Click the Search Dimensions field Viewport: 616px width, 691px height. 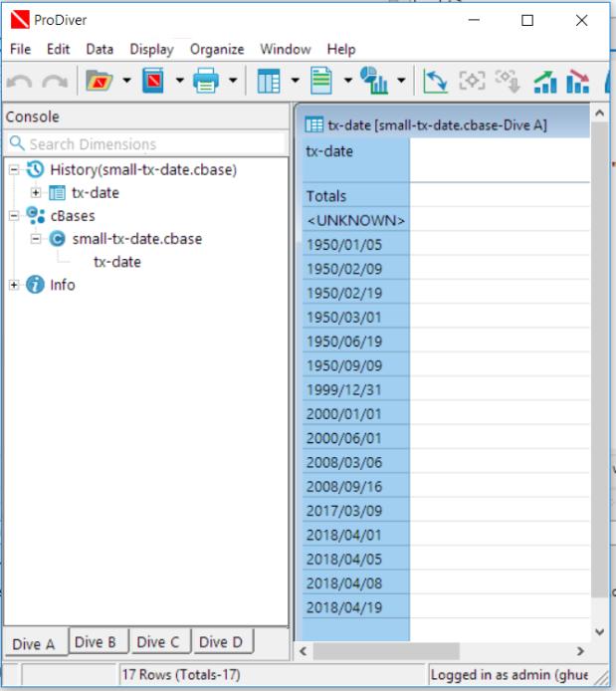tap(147, 144)
